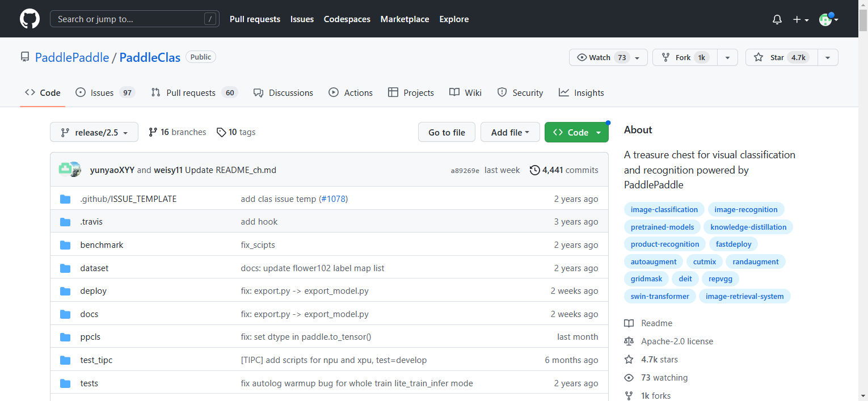Click the swin-transformer topic tag
Image resolution: width=868 pixels, height=401 pixels.
coord(660,296)
